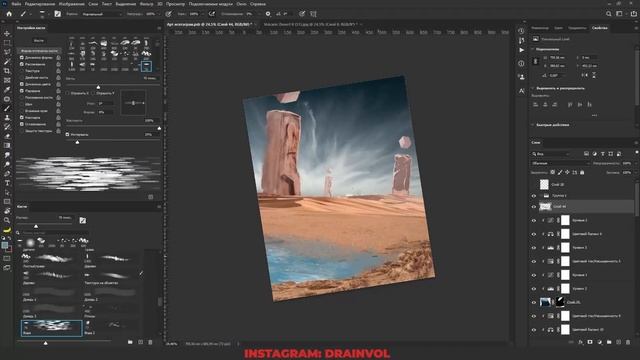Open the search icon at top right
Image resolution: width=640 pixels, height=360 pixels.
click(x=609, y=14)
